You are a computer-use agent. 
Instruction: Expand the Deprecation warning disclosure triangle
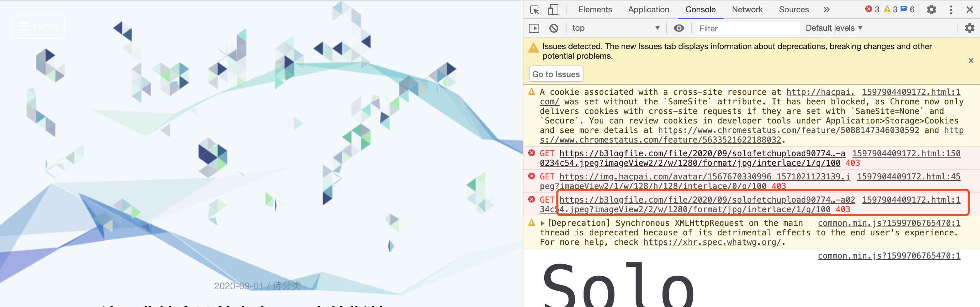(x=543, y=223)
